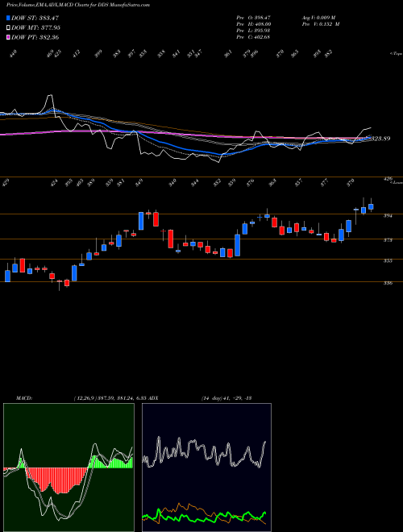The height and width of the screenshot is (532, 403).
Task: Click the 323.59 EMA end label
Action: [381, 139]
